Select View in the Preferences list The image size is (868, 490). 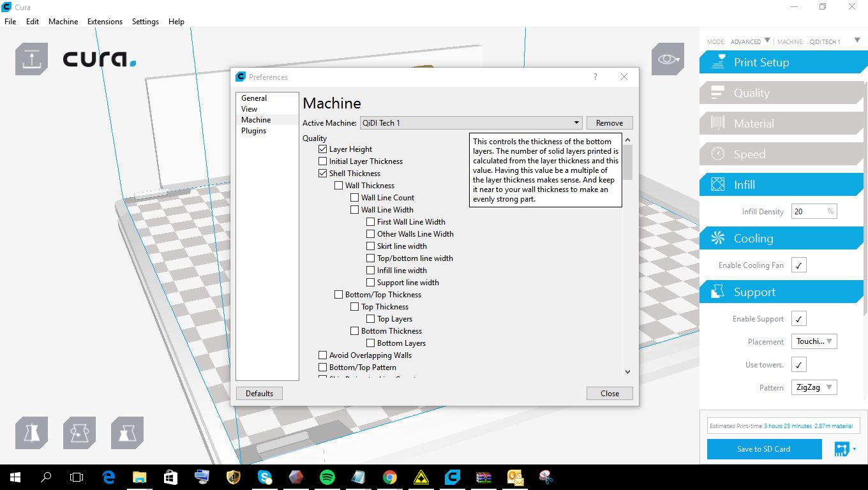click(250, 109)
